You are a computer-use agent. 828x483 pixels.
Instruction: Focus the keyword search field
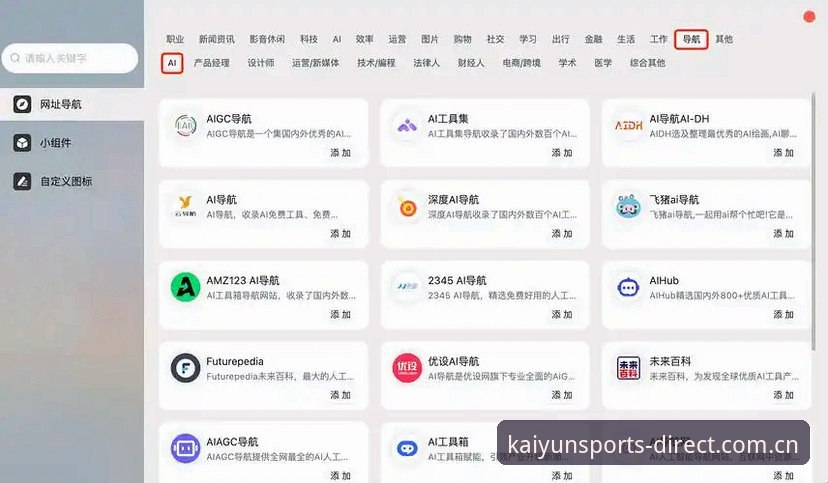pos(70,58)
